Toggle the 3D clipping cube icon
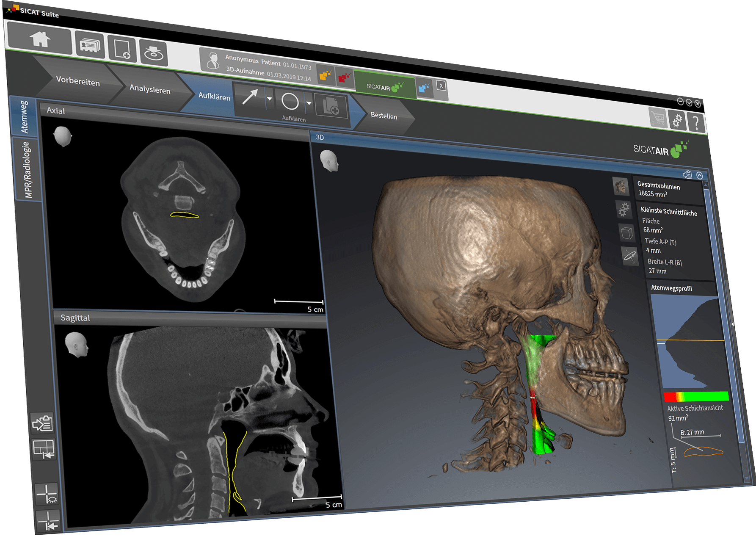The image size is (756, 536). (x=627, y=232)
